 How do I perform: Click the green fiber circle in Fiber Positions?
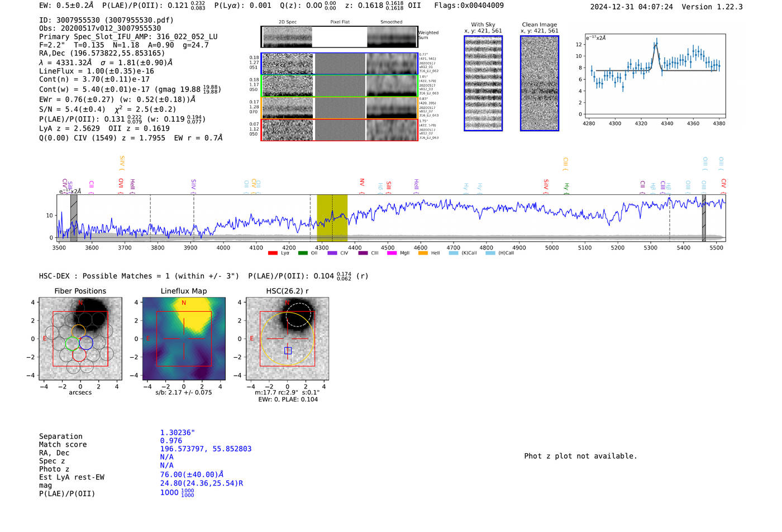pyautogui.click(x=73, y=343)
